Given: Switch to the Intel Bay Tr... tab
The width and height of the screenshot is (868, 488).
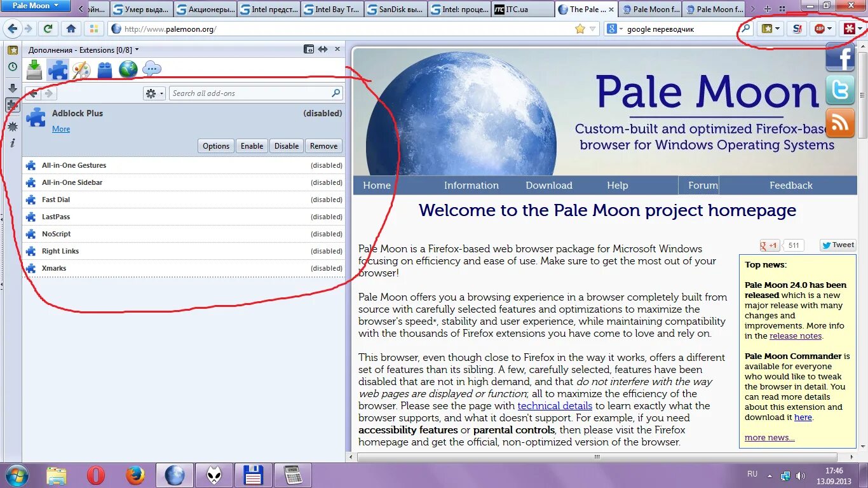Looking at the screenshot, I should [332, 9].
